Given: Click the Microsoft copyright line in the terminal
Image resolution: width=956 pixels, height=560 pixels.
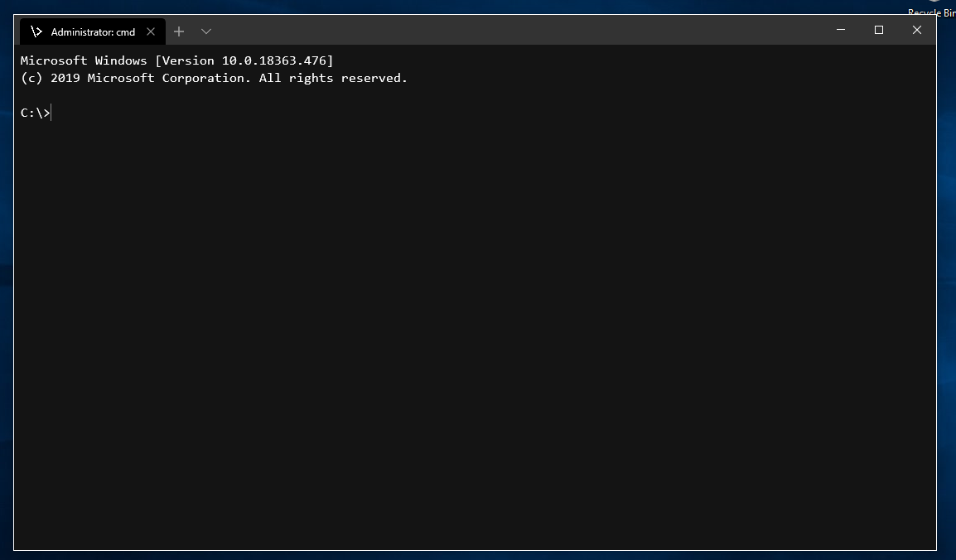Looking at the screenshot, I should (214, 77).
